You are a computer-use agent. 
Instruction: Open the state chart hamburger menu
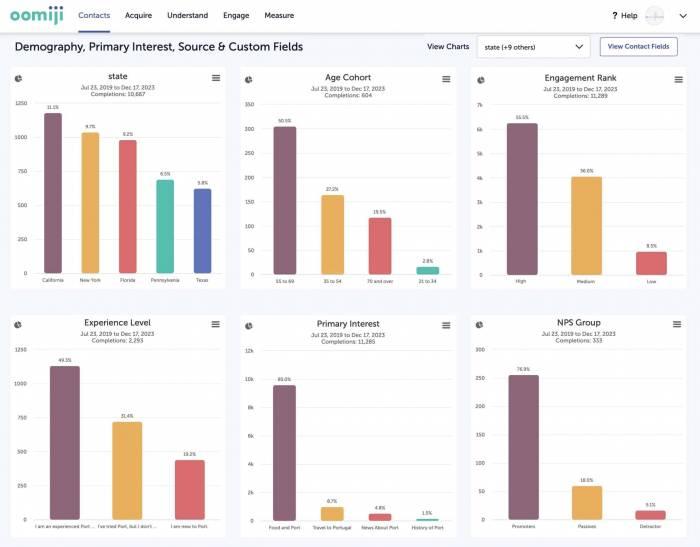click(216, 78)
